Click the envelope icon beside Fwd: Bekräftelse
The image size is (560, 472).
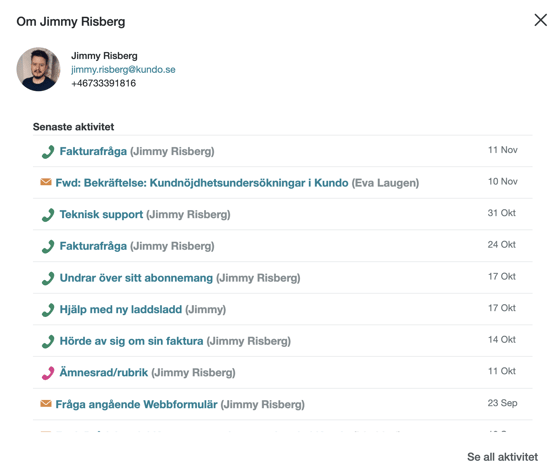coord(46,182)
